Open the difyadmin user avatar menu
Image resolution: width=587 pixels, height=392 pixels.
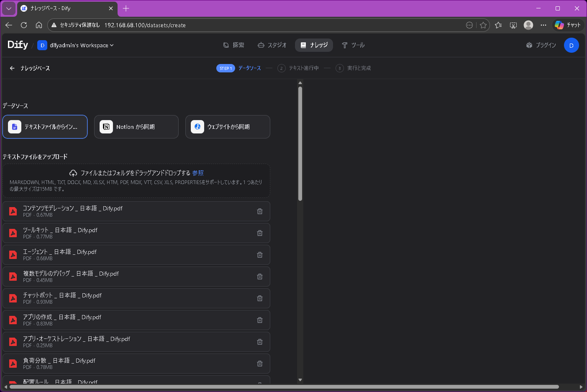click(x=571, y=45)
